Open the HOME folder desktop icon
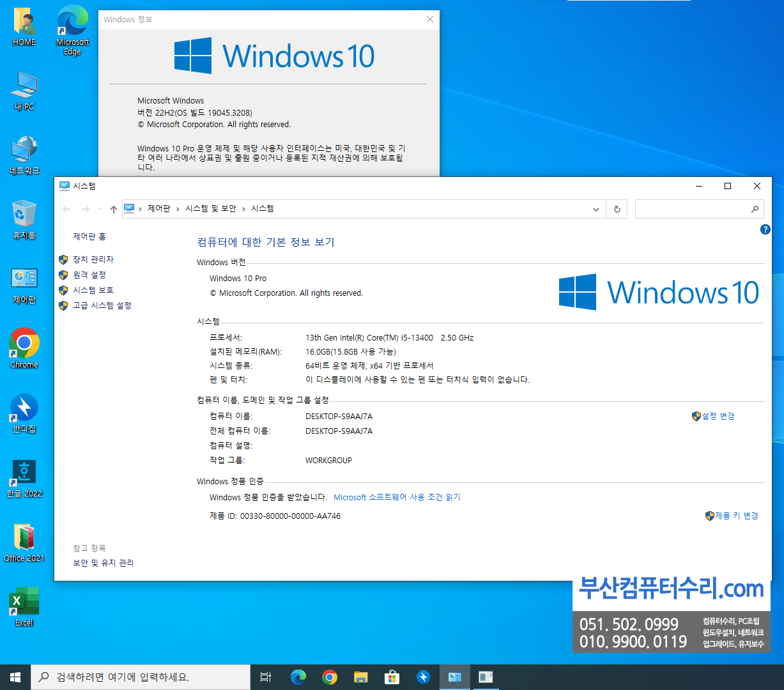Viewport: 784px width, 690px height. click(24, 27)
